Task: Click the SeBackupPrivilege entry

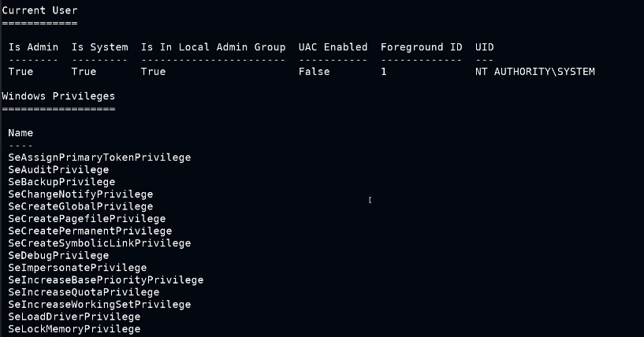Action: (61, 182)
